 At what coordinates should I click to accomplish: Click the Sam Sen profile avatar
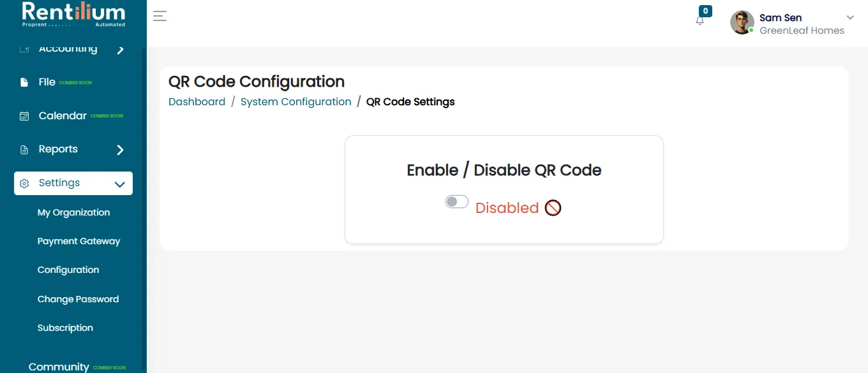point(742,23)
